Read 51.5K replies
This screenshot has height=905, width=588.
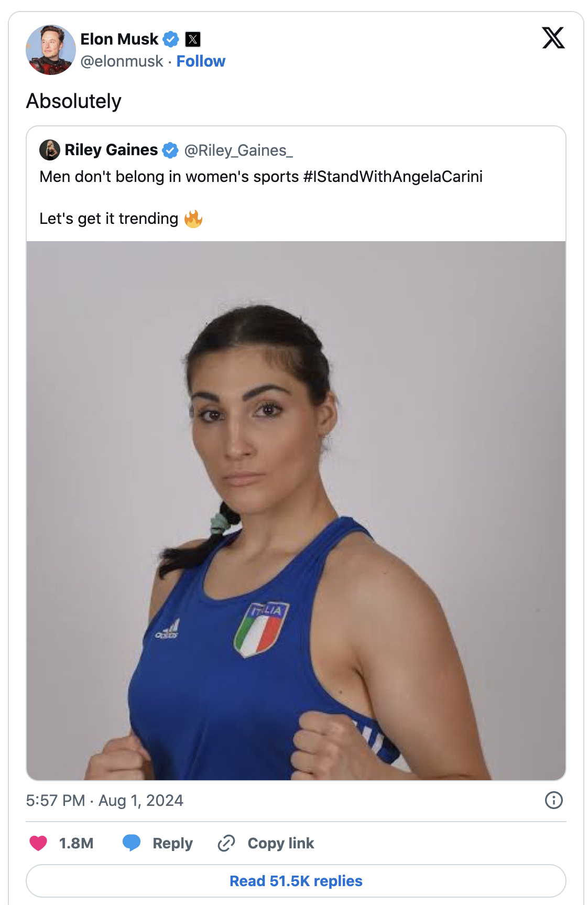pos(296,881)
